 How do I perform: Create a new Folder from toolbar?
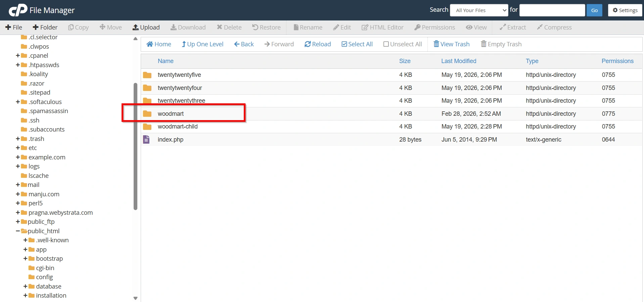[x=45, y=27]
